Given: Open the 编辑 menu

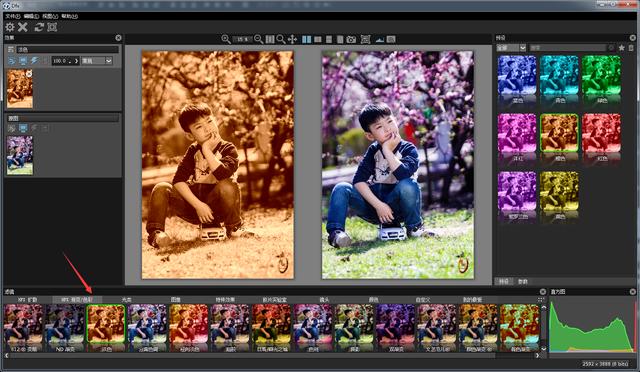Looking at the screenshot, I should [x=31, y=16].
